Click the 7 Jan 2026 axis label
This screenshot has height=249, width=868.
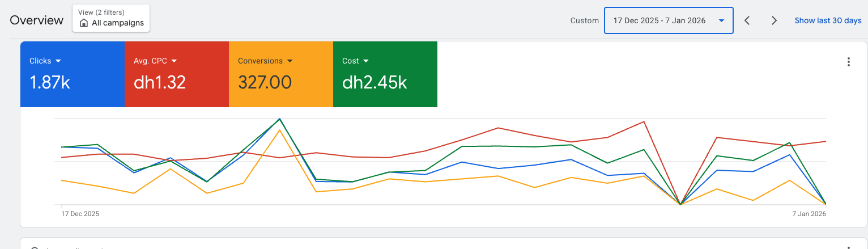809,214
